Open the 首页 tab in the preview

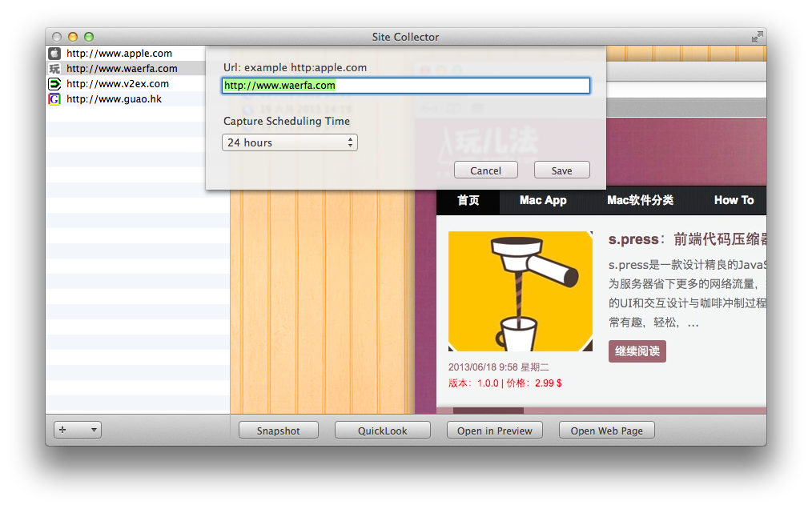(x=468, y=200)
